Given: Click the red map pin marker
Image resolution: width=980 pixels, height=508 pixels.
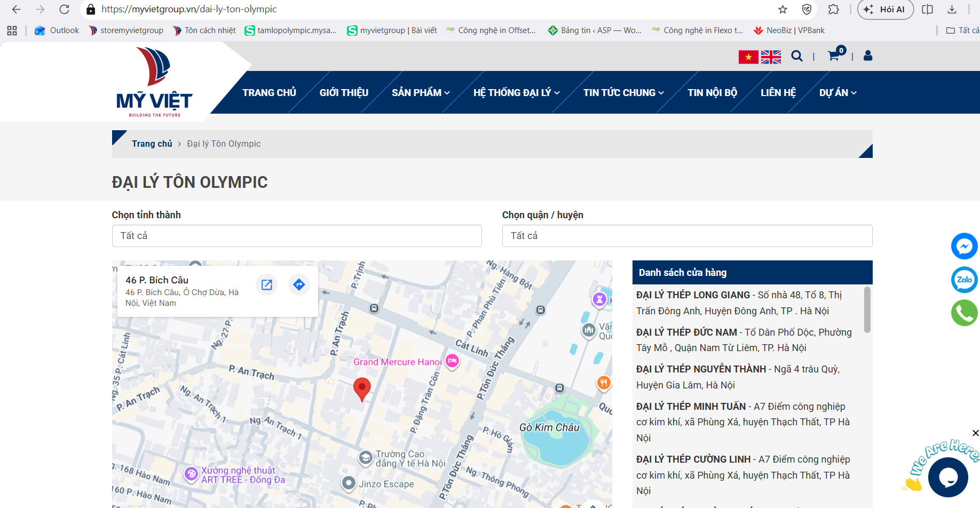Looking at the screenshot, I should coord(362,389).
